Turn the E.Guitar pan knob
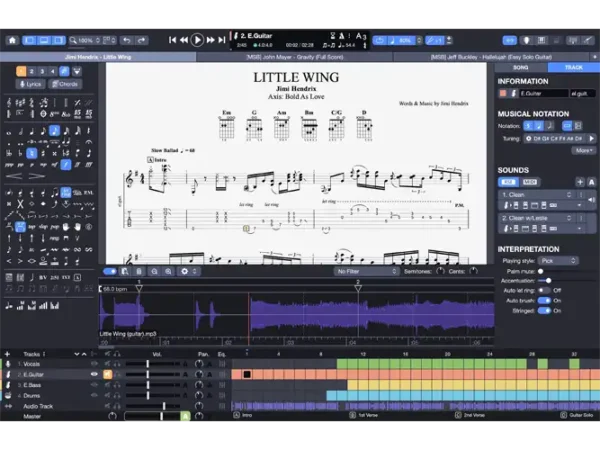Viewport: 600px width, 450px height. click(199, 374)
